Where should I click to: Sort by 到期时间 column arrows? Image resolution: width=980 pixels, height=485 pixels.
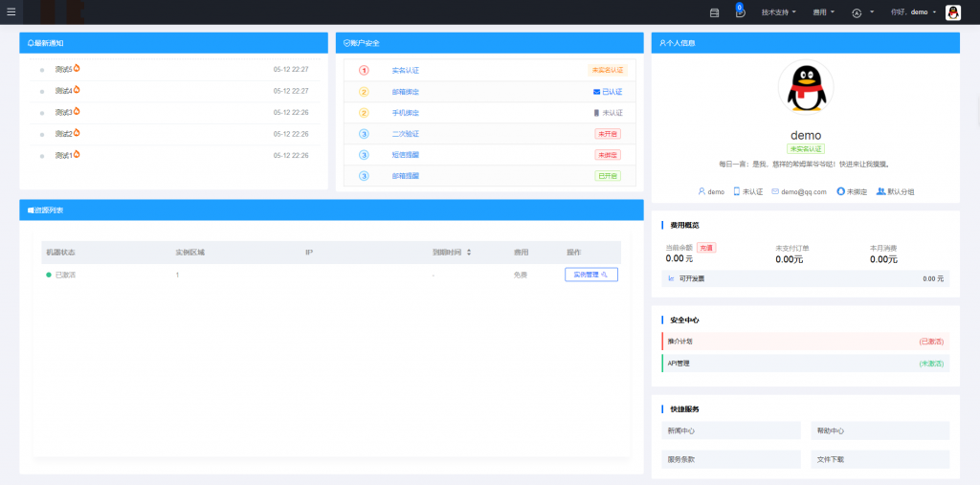click(x=469, y=253)
